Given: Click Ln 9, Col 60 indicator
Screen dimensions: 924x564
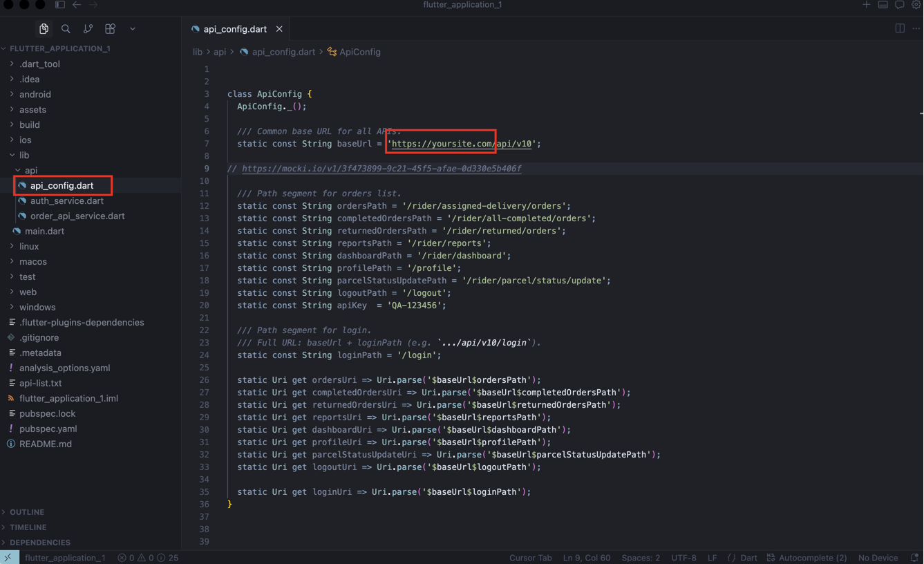Looking at the screenshot, I should coord(586,558).
